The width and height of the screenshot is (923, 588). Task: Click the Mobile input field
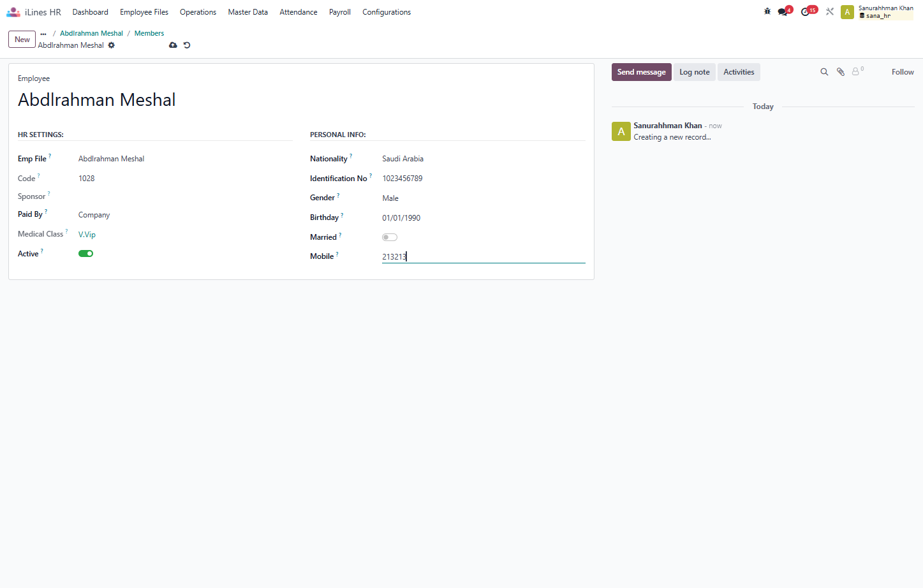coord(484,256)
